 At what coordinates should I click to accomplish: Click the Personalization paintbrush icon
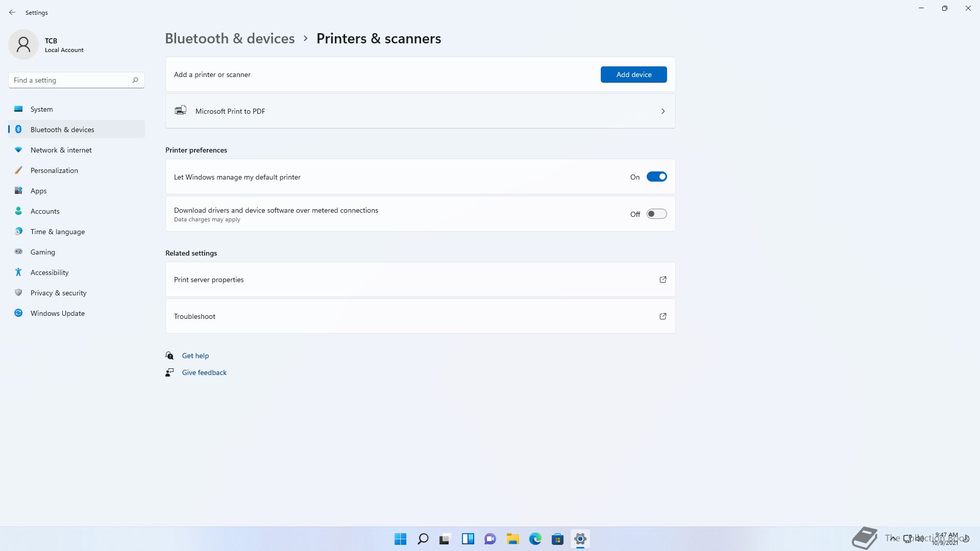tap(18, 170)
